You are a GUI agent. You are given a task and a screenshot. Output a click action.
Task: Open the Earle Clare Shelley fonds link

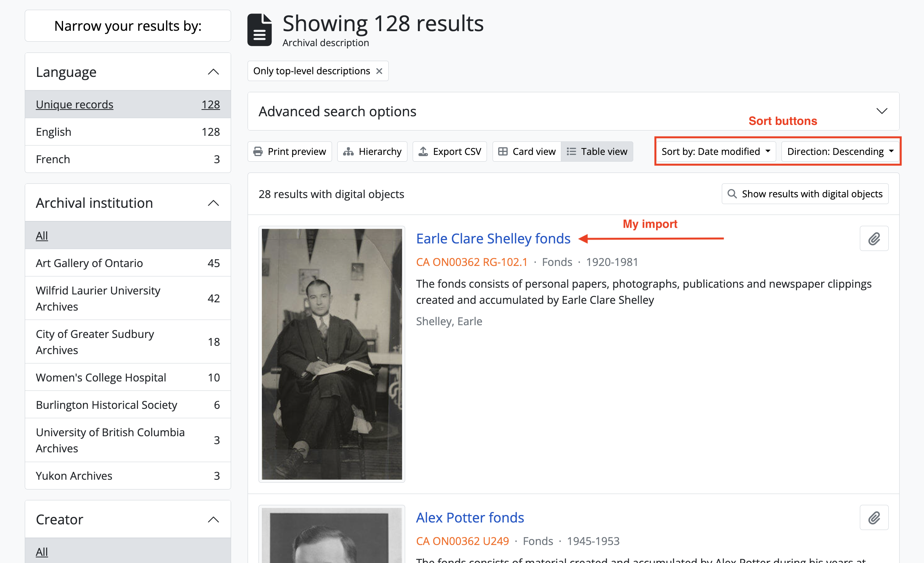pyautogui.click(x=493, y=239)
